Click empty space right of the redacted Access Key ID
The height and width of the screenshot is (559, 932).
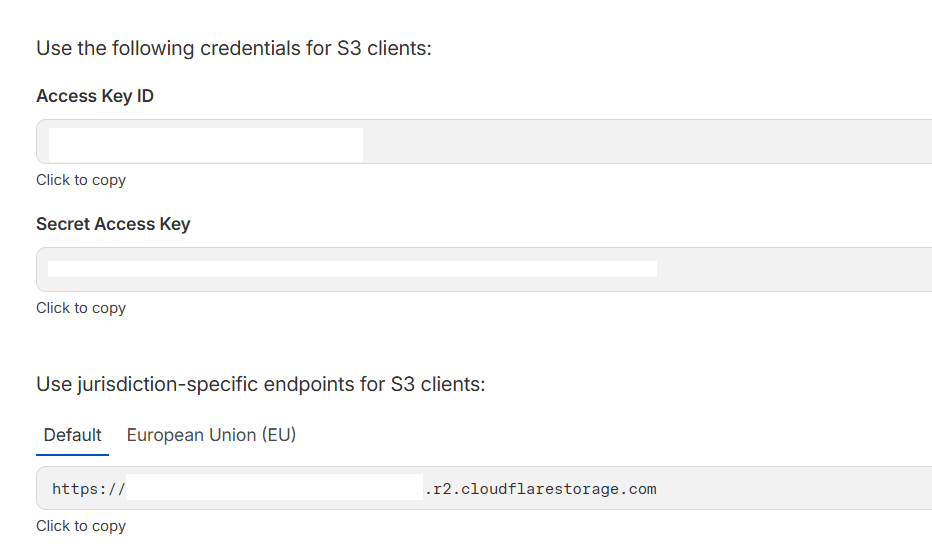point(640,142)
